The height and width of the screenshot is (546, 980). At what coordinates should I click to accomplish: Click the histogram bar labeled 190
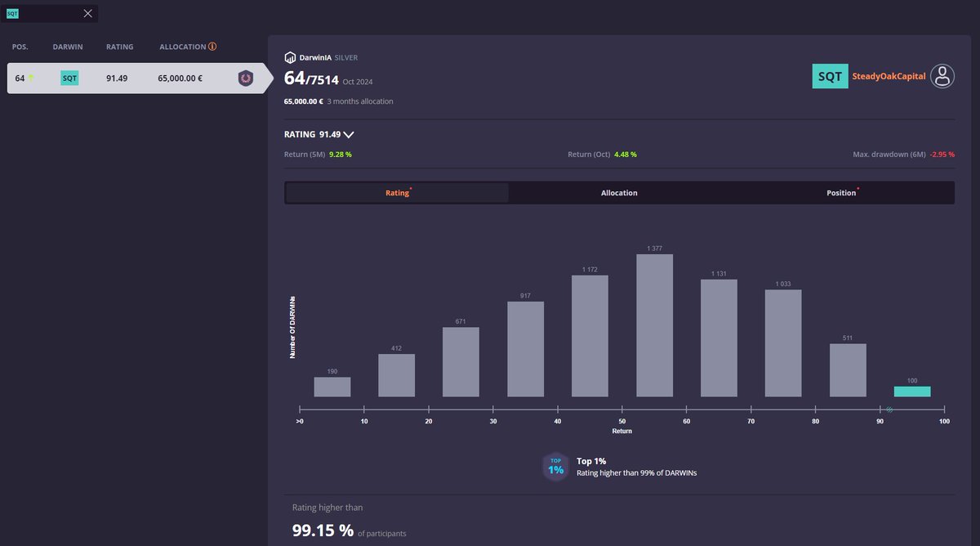[332, 387]
